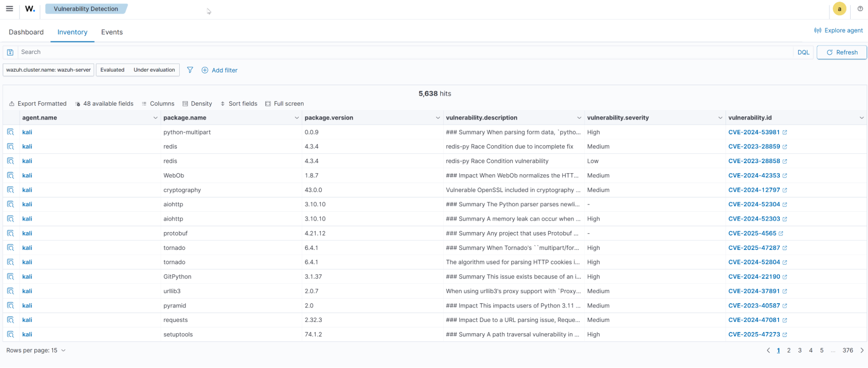Screen dimensions: 868x368
Task: Inspect document details for protobuf row
Action: [x=10, y=233]
